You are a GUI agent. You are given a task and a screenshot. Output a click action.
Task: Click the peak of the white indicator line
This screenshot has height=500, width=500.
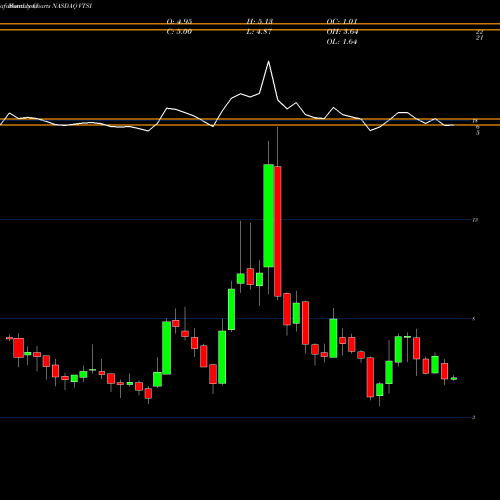click(x=268, y=62)
